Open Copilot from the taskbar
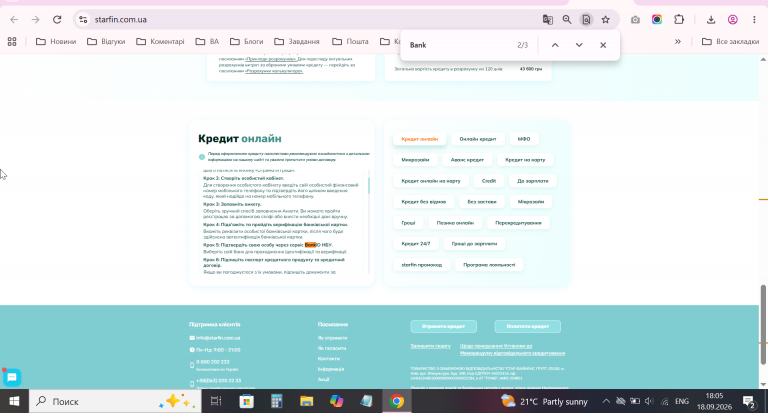768x413 pixels. 336,401
